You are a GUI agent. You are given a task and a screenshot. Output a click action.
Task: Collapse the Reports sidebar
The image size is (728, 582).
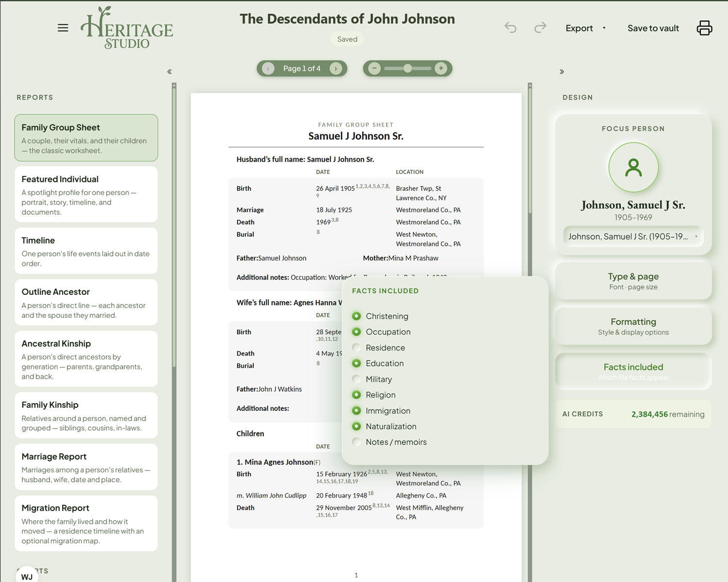(x=169, y=72)
